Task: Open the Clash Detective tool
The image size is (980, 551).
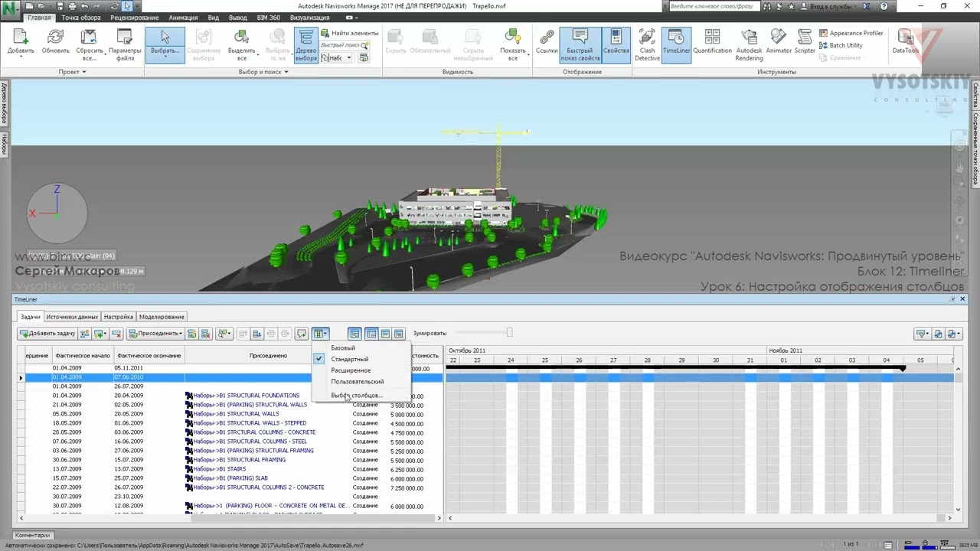Action: (x=647, y=46)
